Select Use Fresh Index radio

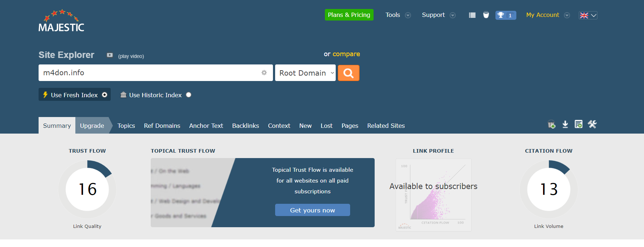pyautogui.click(x=105, y=95)
